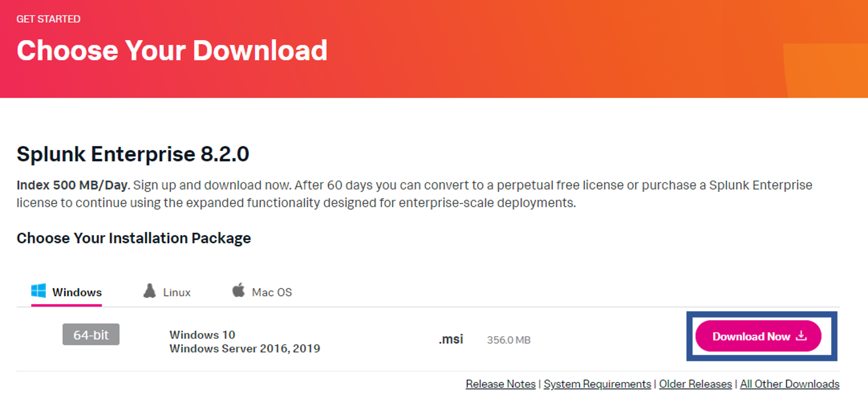The image size is (868, 419).
Task: Click the GET STARTED label
Action: coord(48,19)
